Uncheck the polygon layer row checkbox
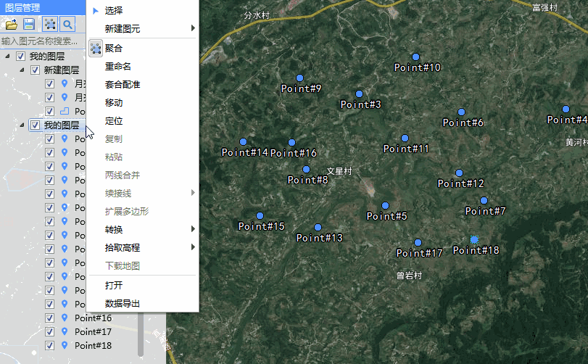This screenshot has width=588, height=364. (49, 112)
